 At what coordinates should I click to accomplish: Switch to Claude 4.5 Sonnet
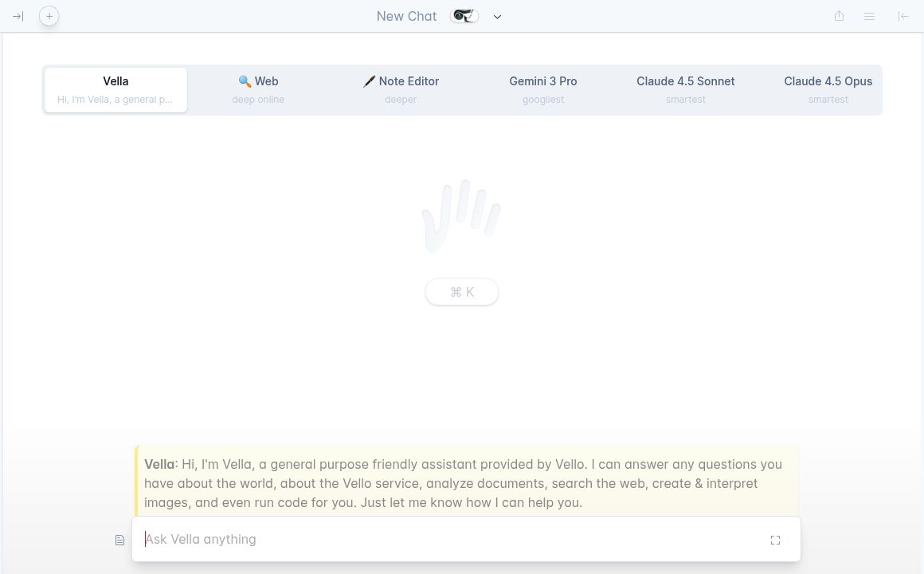686,89
